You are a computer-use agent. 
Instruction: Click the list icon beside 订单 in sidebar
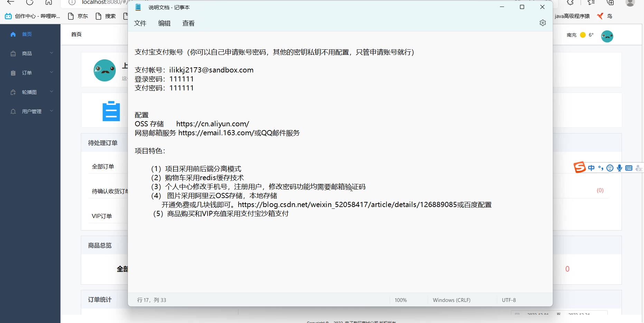(x=13, y=73)
